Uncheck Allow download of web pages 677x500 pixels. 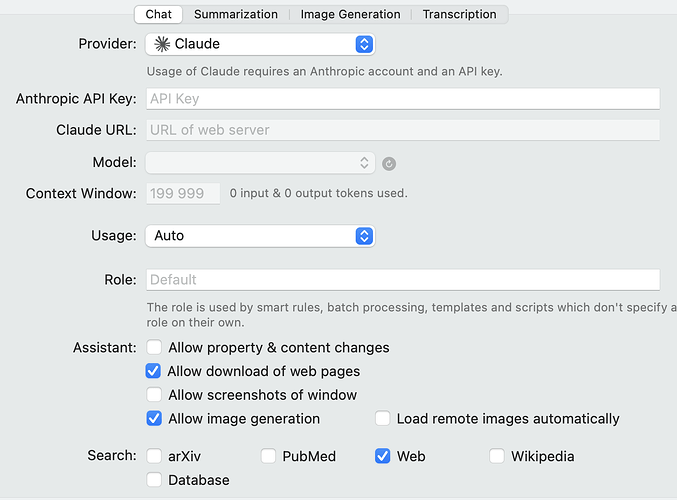tap(154, 371)
